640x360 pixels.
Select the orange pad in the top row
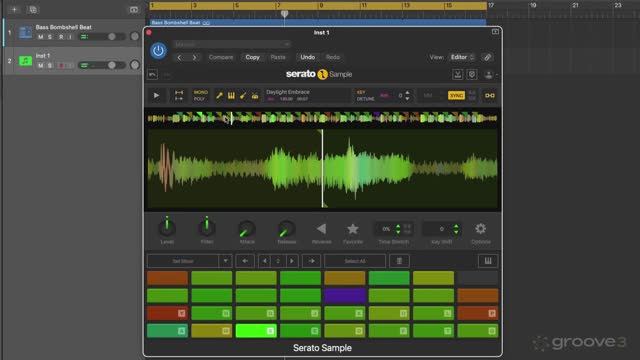167,278
